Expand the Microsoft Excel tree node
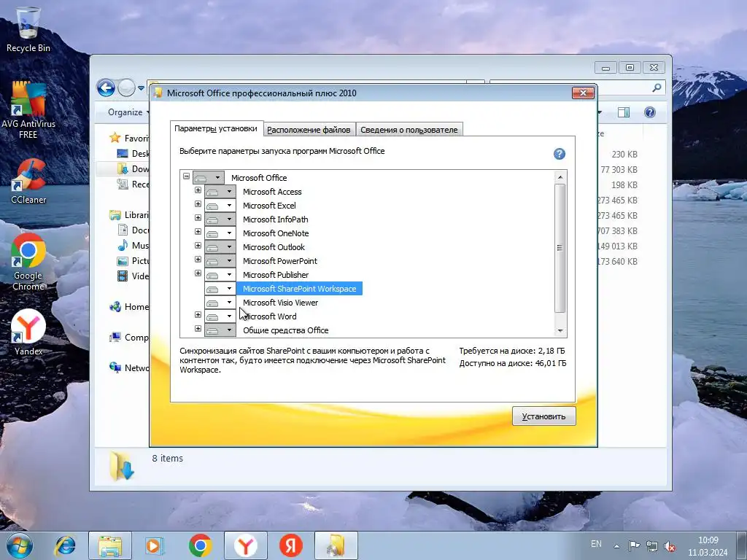Image resolution: width=747 pixels, height=560 pixels. tap(198, 204)
